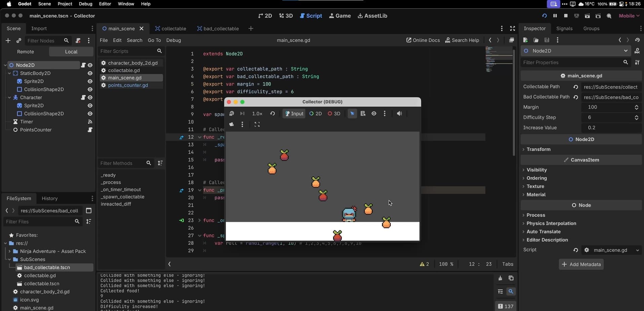Click the Inspector load resource folder icon
644x311 pixels.
point(536,40)
